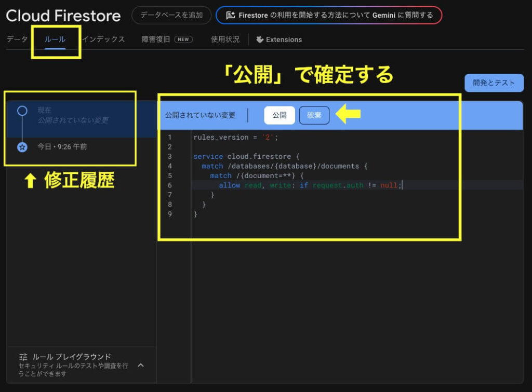The image size is (532, 392).
Task: Click the rules playground sliders icon
Action: (x=23, y=357)
